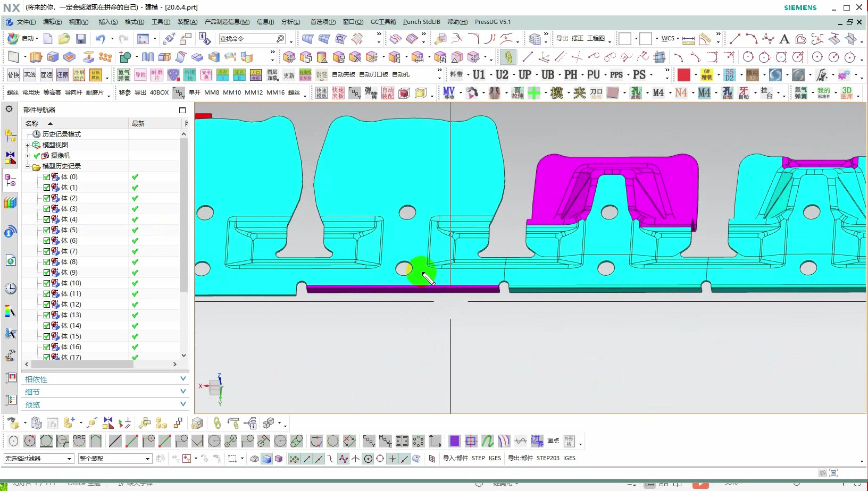
Task: Click the 自动刀口板 button
Action: (373, 75)
